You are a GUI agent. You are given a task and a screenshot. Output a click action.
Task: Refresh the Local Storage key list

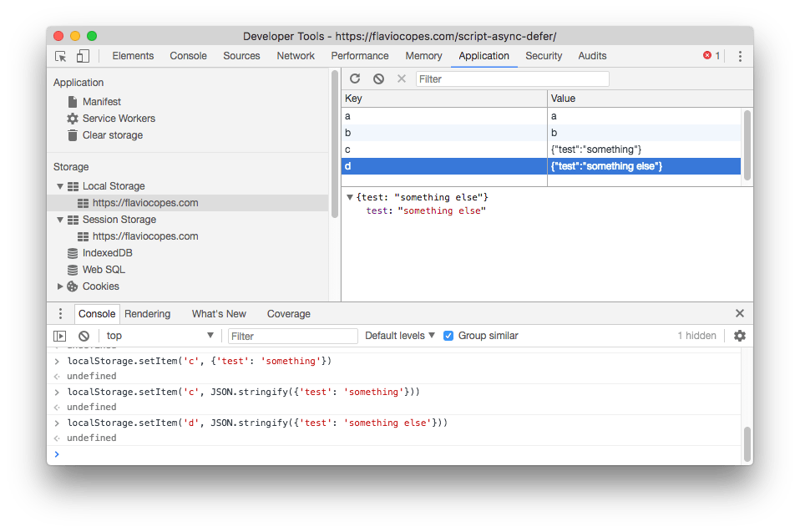tap(354, 78)
